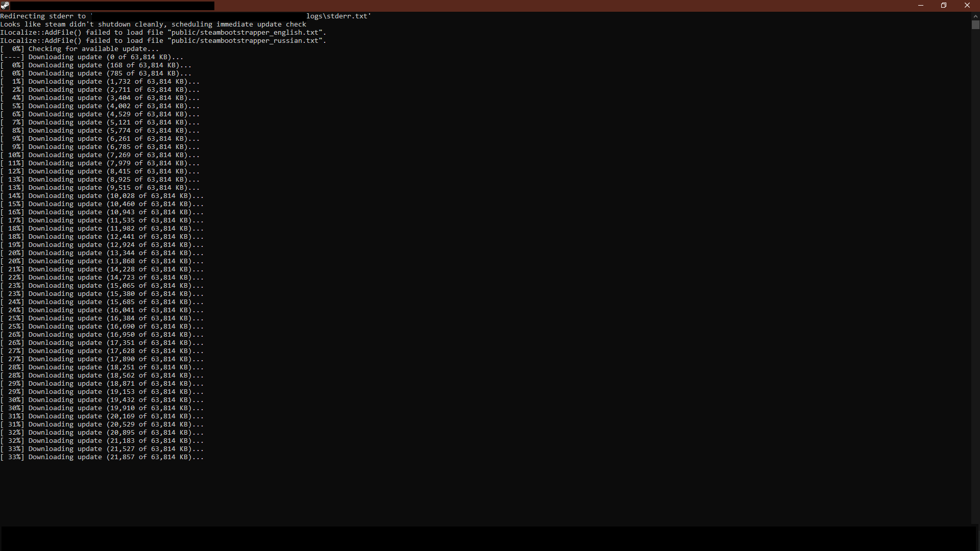Click the 21% line showing 14,228 KB
980x551 pixels.
[102, 269]
